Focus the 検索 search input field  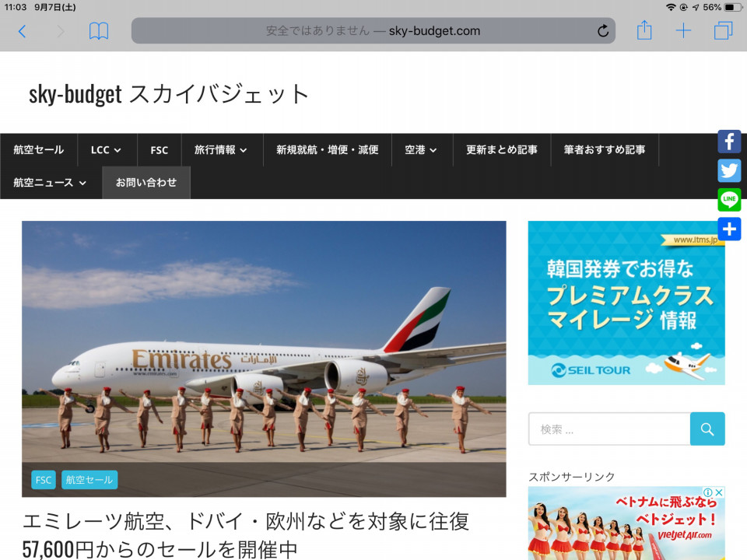(609, 429)
